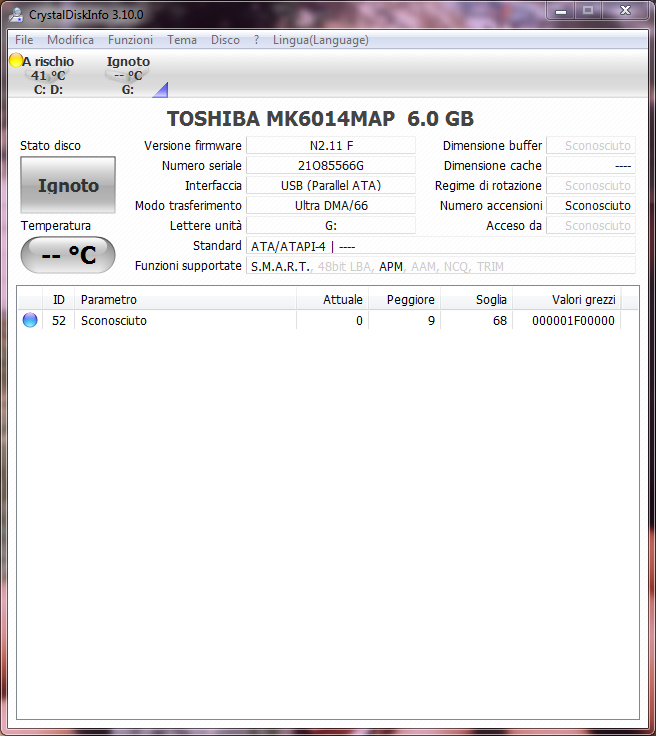Open the Lingua(Language) menu

pos(320,40)
